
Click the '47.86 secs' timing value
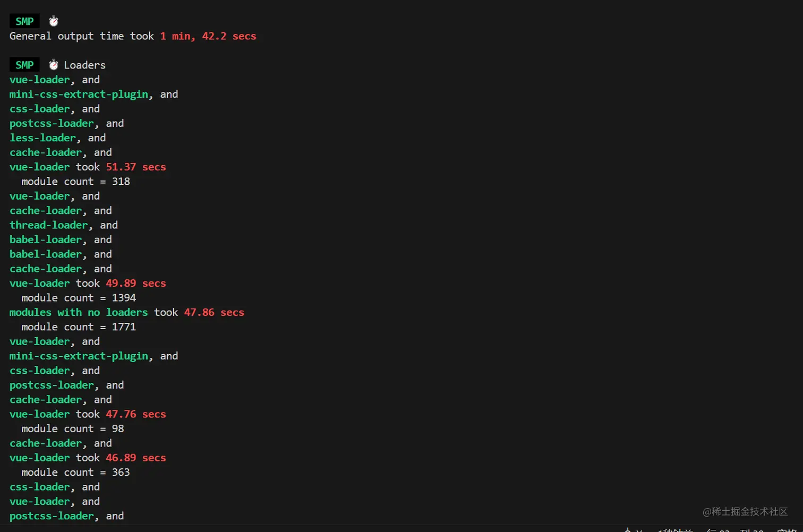pyautogui.click(x=214, y=312)
